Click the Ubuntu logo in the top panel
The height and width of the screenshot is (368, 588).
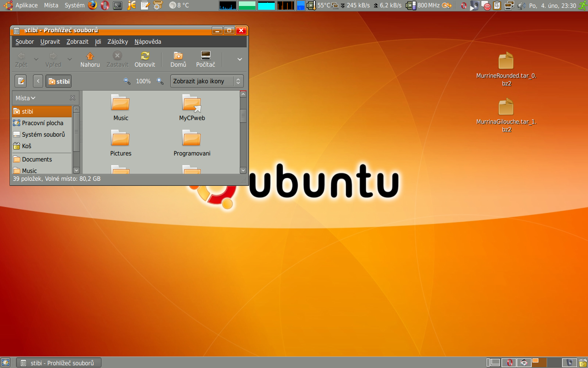pos(8,6)
